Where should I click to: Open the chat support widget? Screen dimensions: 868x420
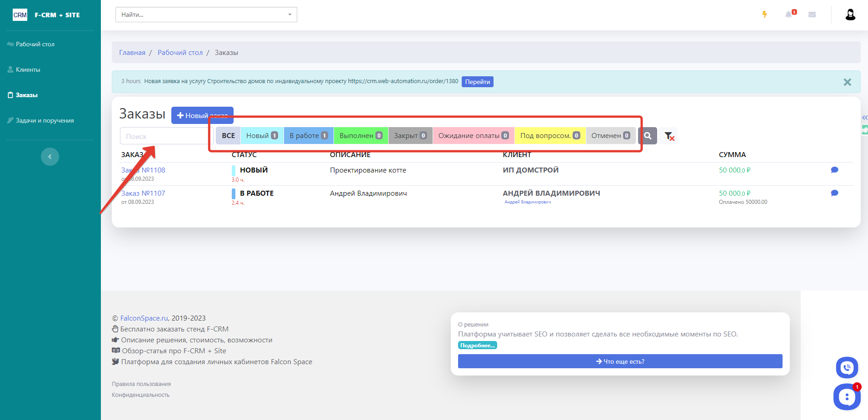click(846, 397)
